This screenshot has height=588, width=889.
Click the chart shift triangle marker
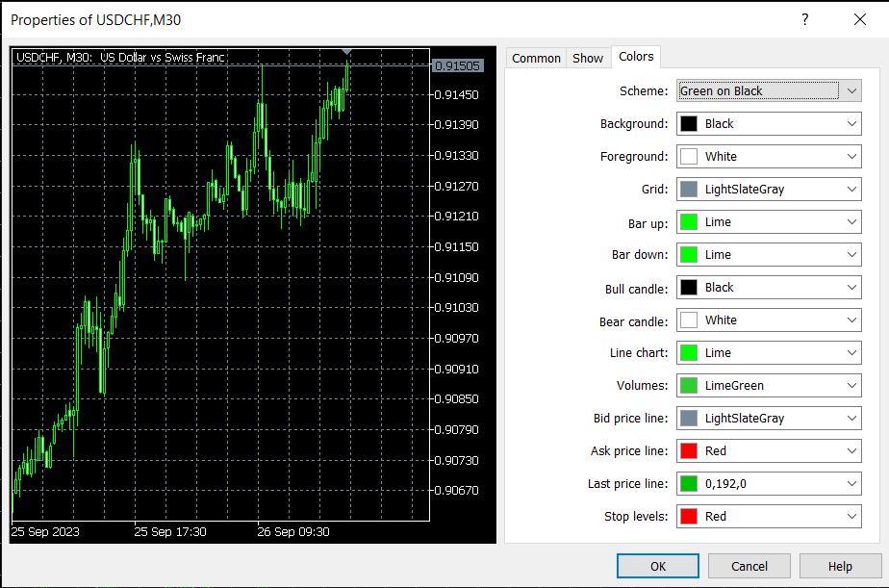coord(347,52)
